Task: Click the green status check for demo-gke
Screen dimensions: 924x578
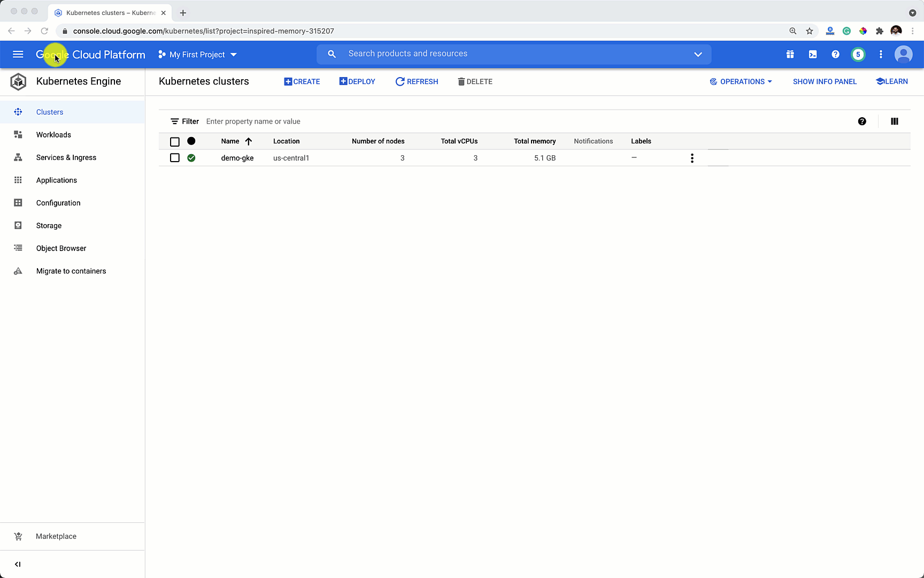Action: [x=191, y=158]
